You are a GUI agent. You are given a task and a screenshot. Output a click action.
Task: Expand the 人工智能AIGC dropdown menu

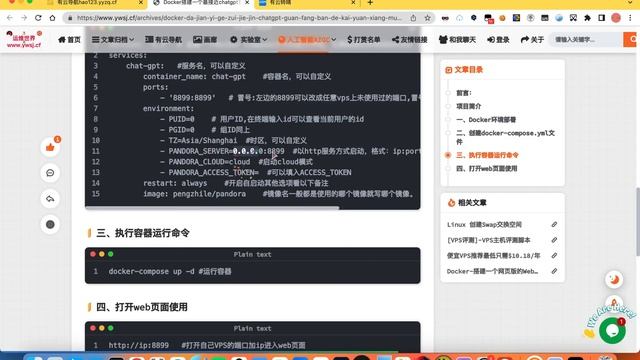tap(307, 40)
